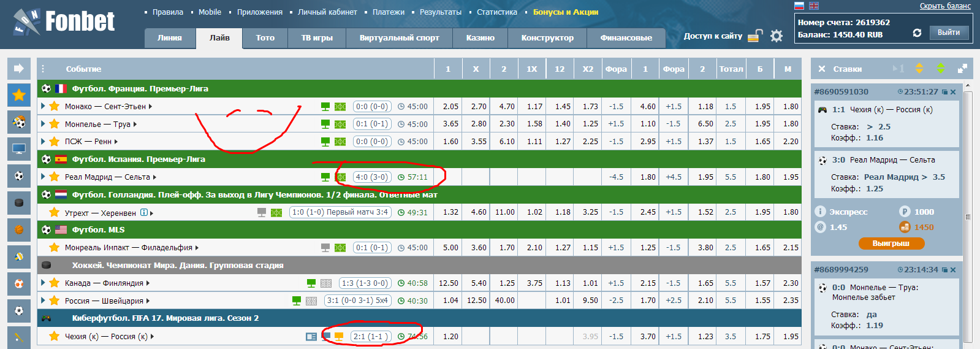Close the Ставки panel with X
The image size is (980, 349).
click(822, 69)
